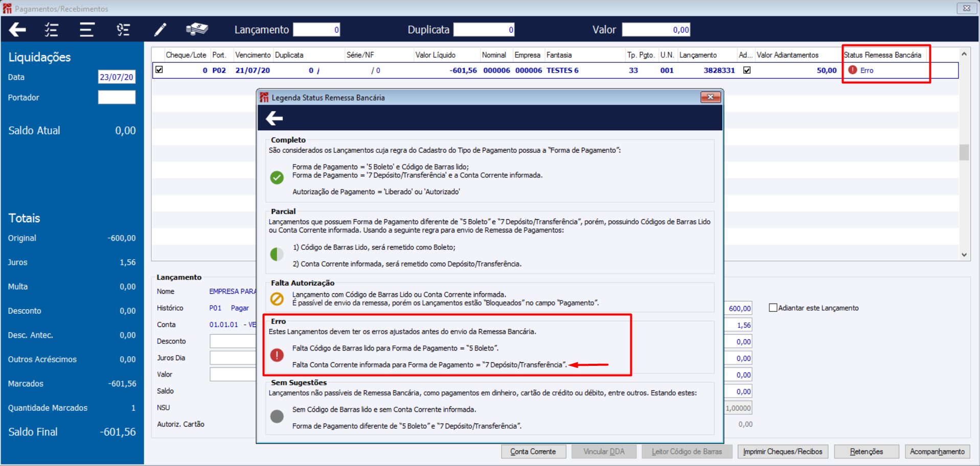Click the orange Falta Autorização legend icon
This screenshot has height=466, width=980.
(277, 298)
